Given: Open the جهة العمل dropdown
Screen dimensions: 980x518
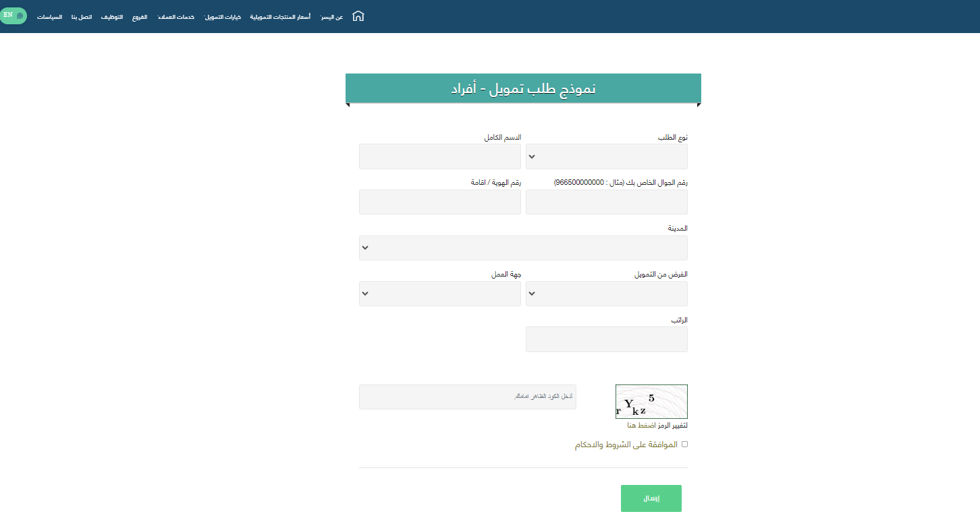Looking at the screenshot, I should [x=440, y=293].
